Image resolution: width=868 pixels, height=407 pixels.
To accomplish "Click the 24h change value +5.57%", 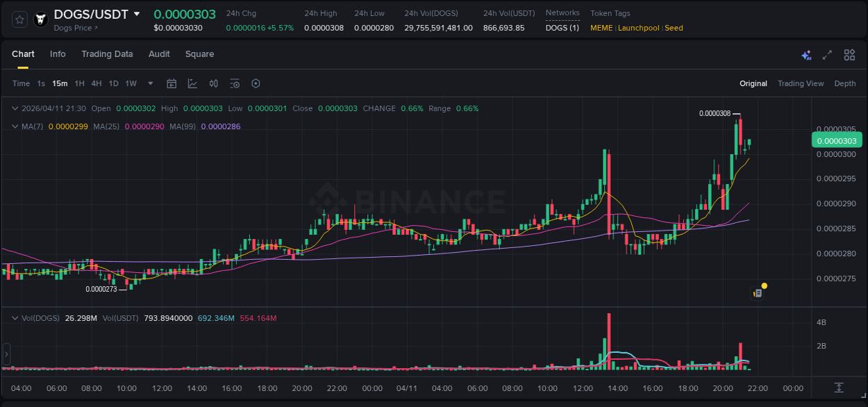I will coord(281,28).
